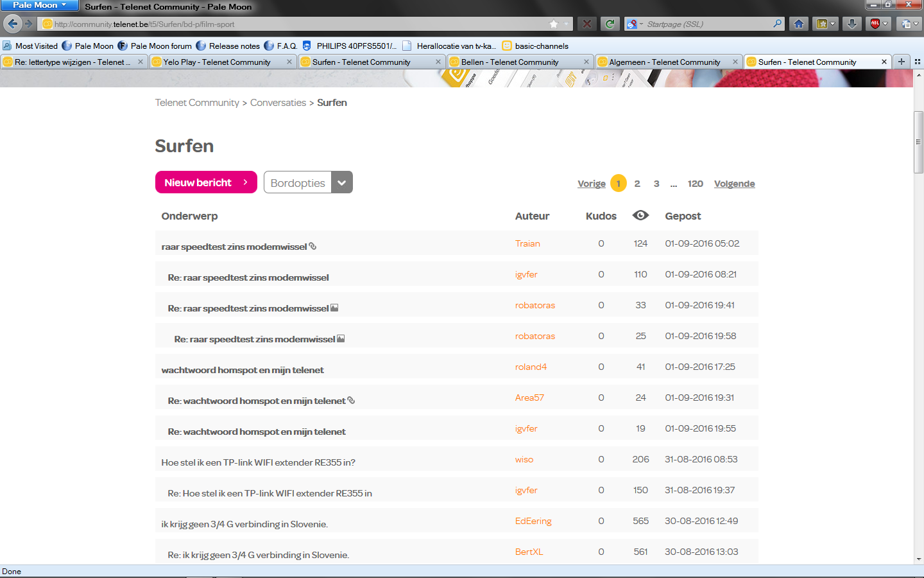Image resolution: width=924 pixels, height=578 pixels.
Task: Open author profile roland4
Action: pos(531,367)
